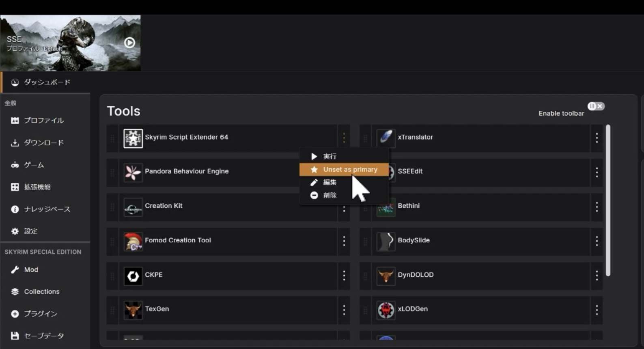Grab the CKPE row drag handle

coord(112,276)
